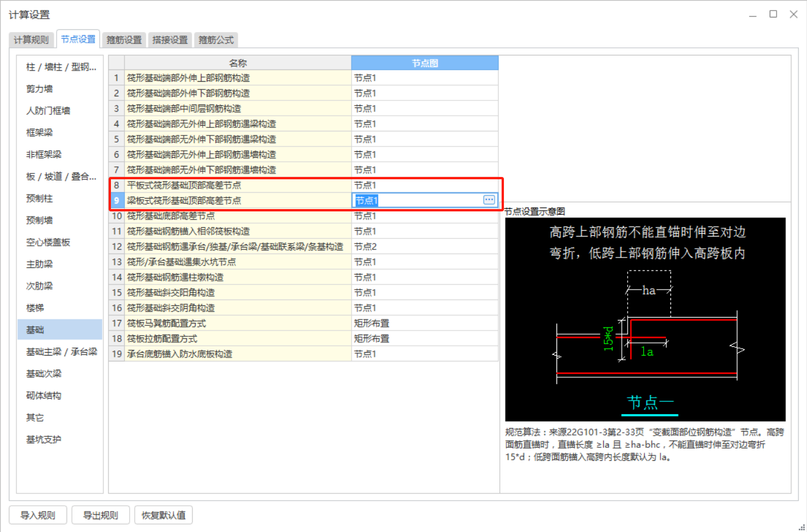807x532 pixels.
Task: Switch to the 计算规则 tab
Action: 32,40
